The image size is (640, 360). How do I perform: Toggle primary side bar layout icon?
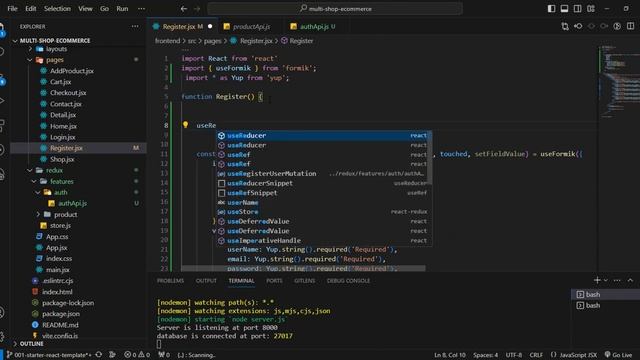pos(551,9)
